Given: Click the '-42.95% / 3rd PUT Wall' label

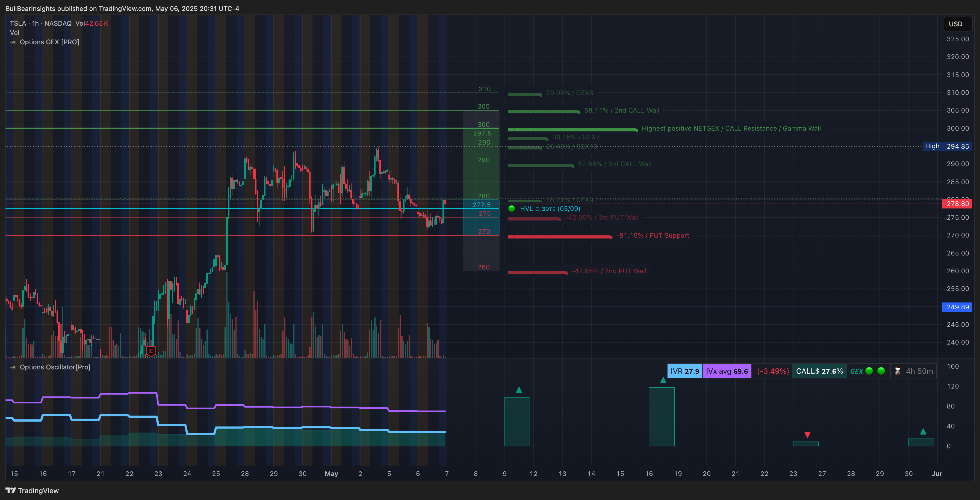Looking at the screenshot, I should (x=601, y=218).
